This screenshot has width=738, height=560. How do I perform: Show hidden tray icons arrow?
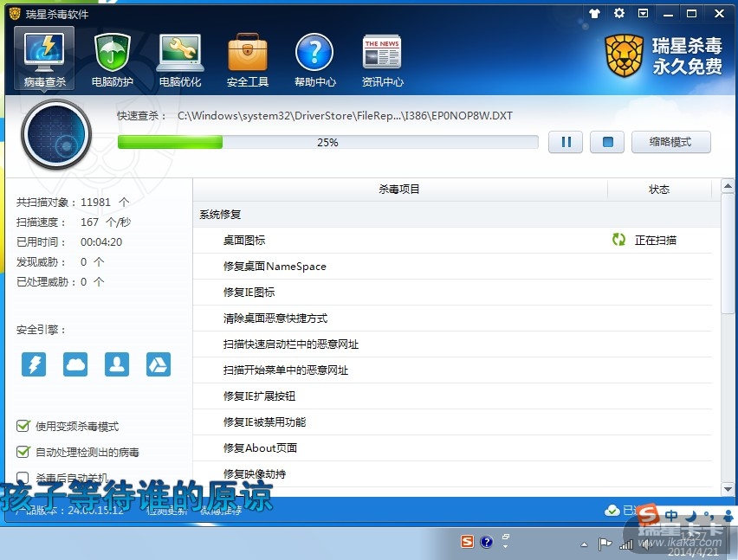584,545
